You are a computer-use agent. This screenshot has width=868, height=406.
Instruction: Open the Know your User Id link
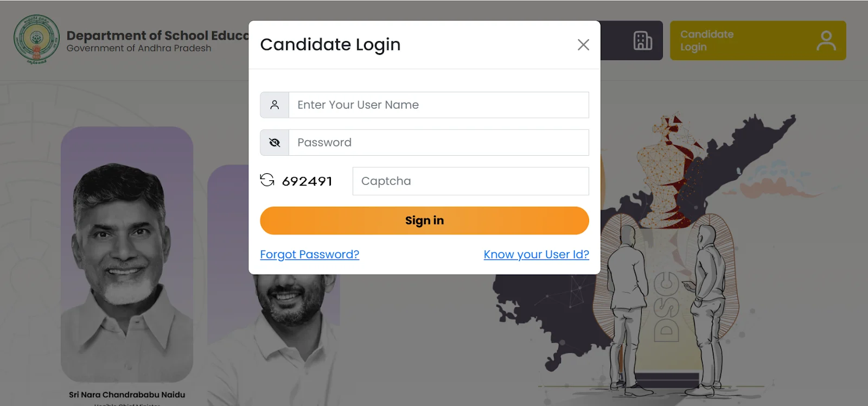(x=536, y=254)
